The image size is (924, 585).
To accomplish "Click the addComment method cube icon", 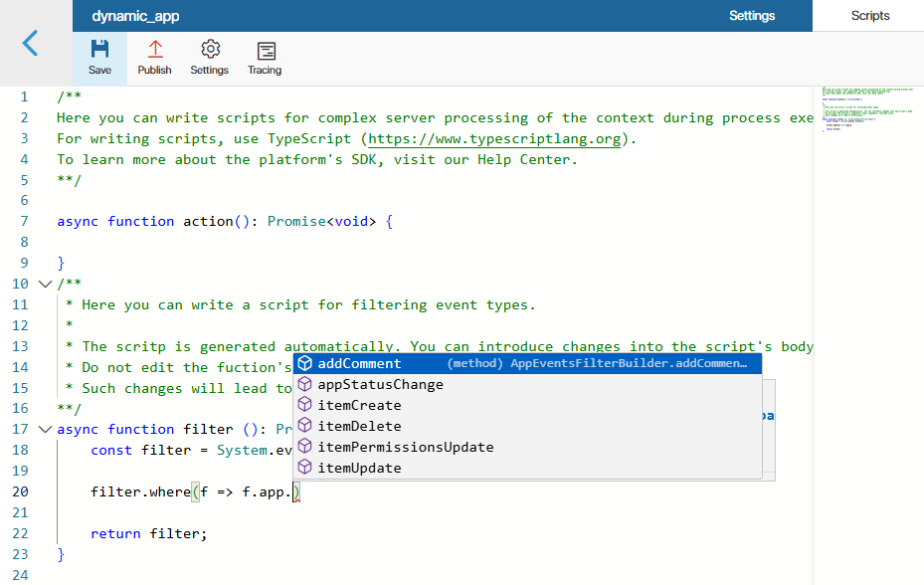I will click(305, 364).
